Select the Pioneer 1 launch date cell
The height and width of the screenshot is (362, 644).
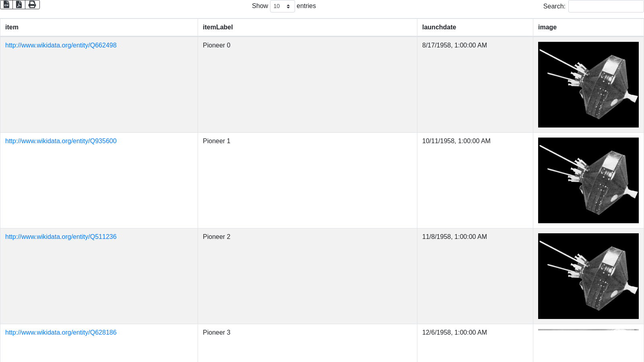pyautogui.click(x=456, y=141)
